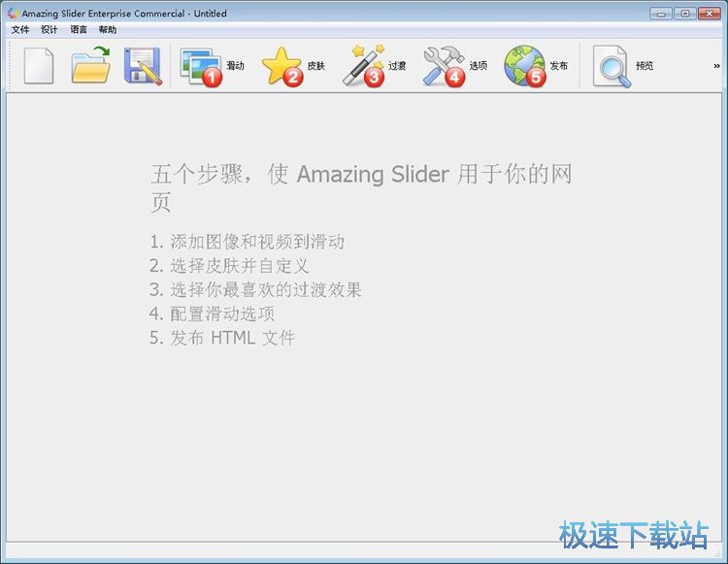Click text '5. 发布 HTML 文件'
This screenshot has width=728, height=564.
[222, 338]
